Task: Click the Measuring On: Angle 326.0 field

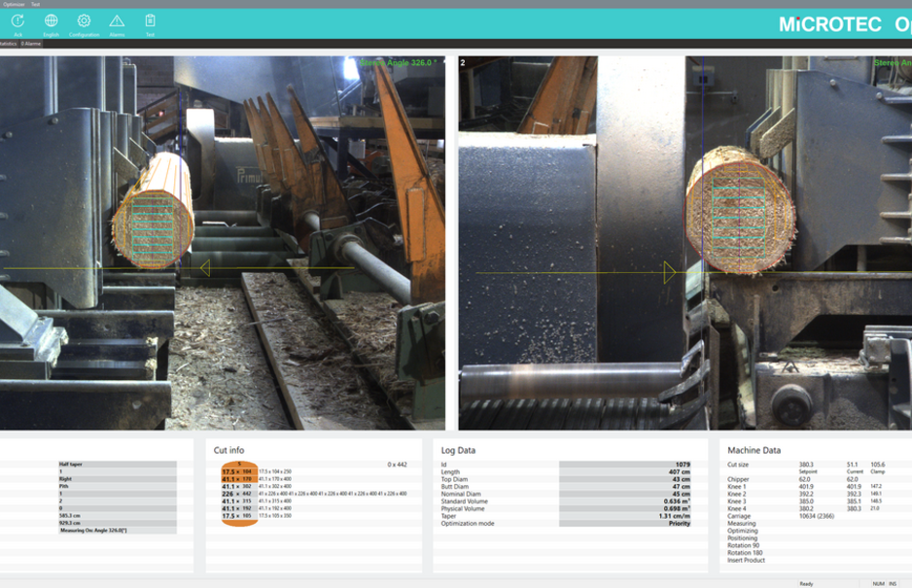Action: pos(117,530)
